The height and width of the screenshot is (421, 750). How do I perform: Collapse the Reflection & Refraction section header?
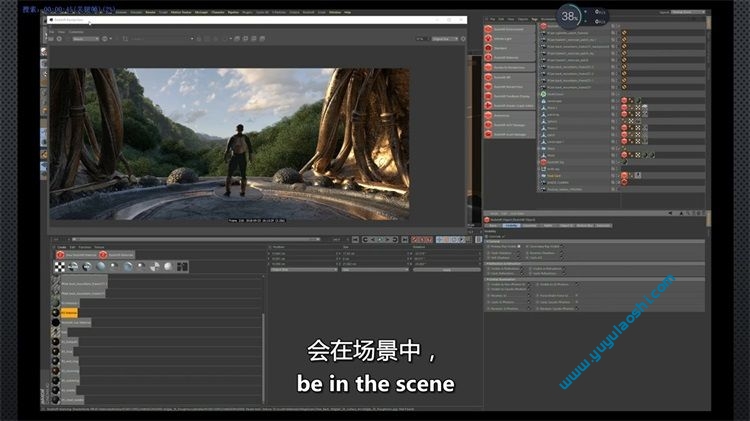(x=595, y=264)
